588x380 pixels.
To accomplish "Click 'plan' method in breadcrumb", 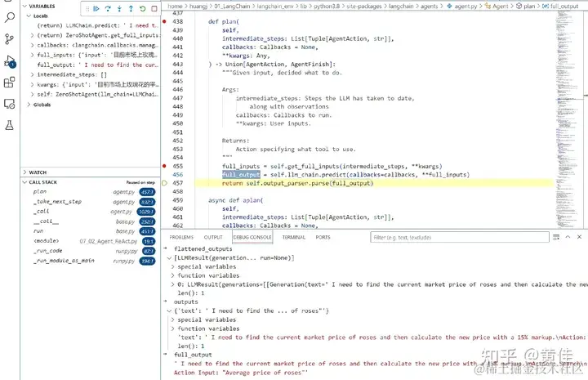I will tap(529, 7).
